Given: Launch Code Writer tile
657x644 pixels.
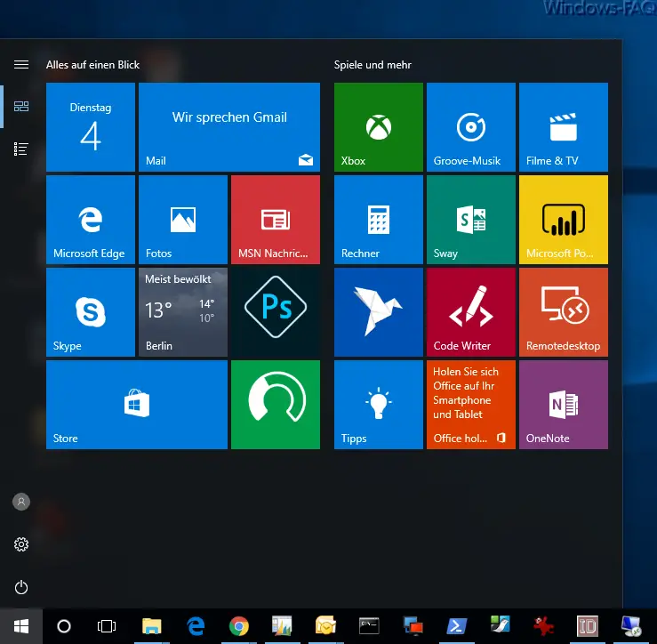Looking at the screenshot, I should point(471,312).
